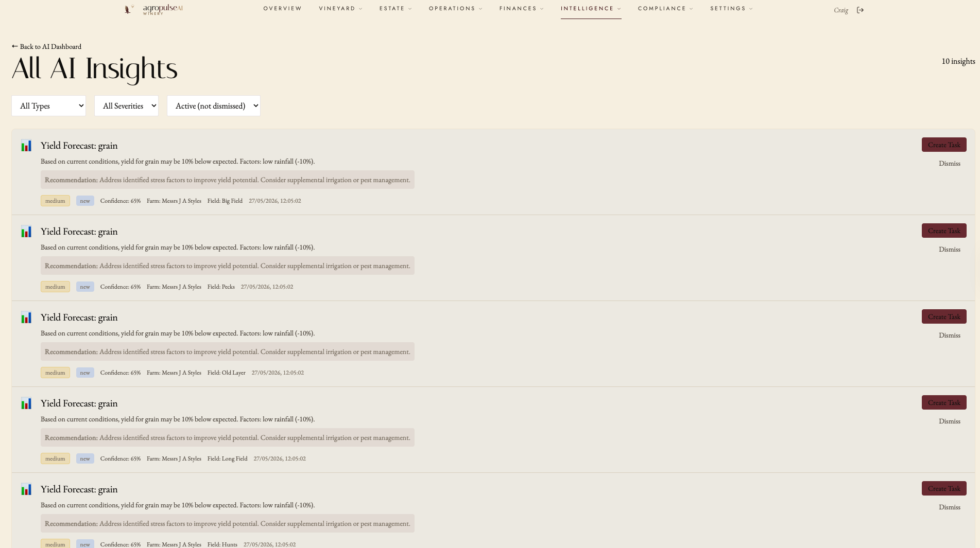Dismiss the Pecks insight
The width and height of the screenshot is (980, 548).
pos(950,250)
